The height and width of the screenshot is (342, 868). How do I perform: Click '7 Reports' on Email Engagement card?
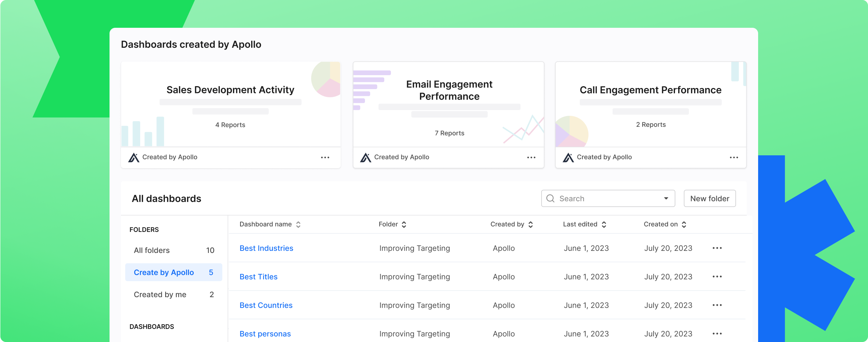(x=450, y=133)
